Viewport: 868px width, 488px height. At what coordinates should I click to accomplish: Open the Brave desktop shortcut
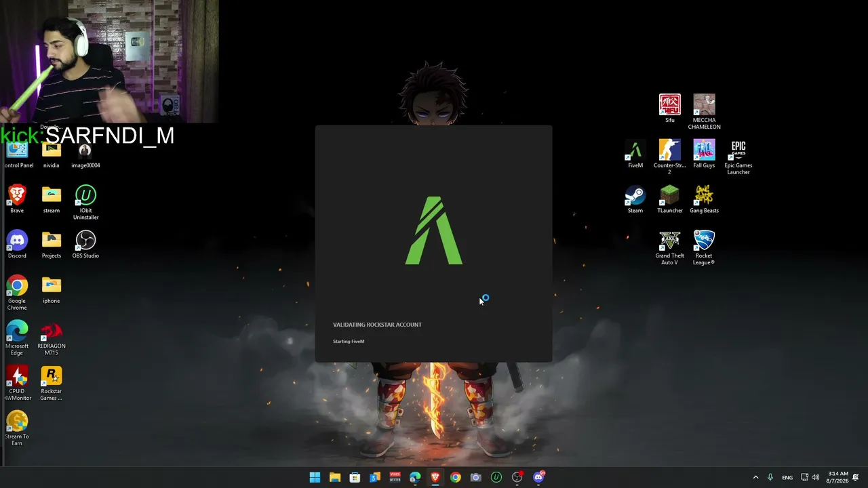pyautogui.click(x=17, y=199)
